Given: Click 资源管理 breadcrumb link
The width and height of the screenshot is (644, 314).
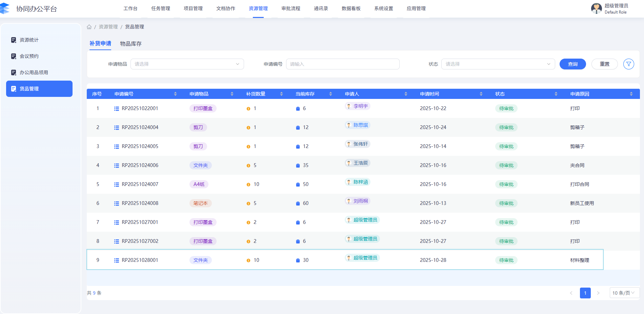Looking at the screenshot, I should [108, 27].
